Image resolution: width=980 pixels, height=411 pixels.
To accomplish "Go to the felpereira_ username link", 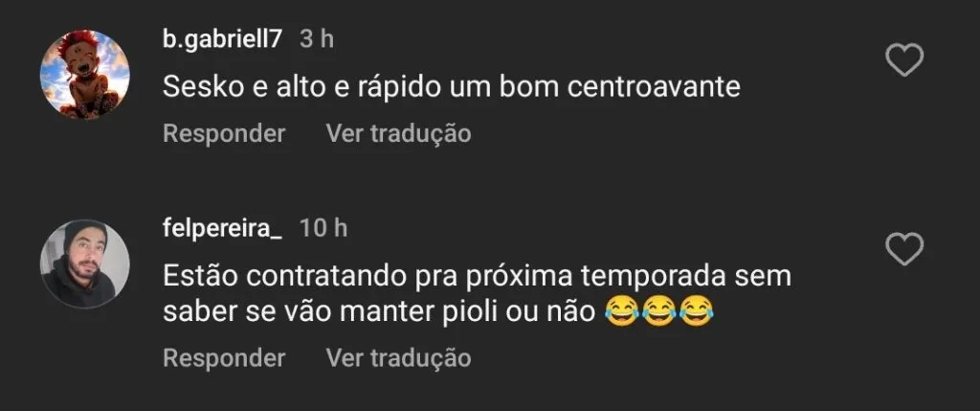I will [x=222, y=228].
